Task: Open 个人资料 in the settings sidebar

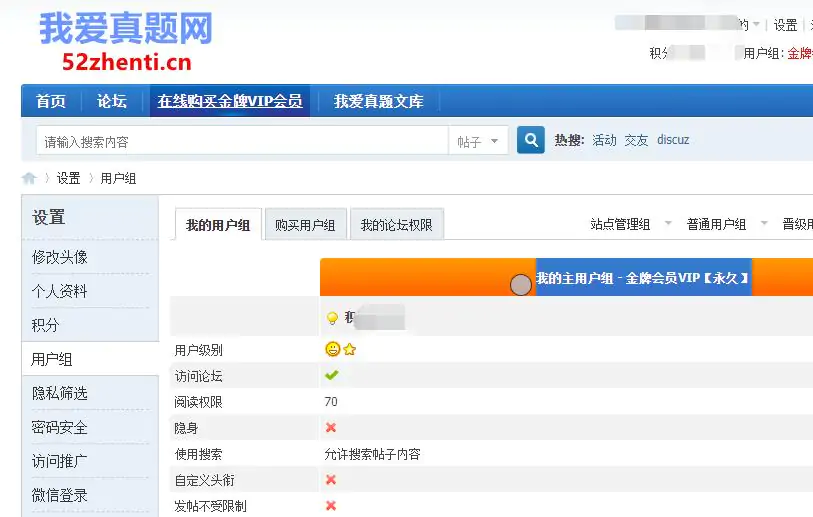Action: [x=60, y=291]
